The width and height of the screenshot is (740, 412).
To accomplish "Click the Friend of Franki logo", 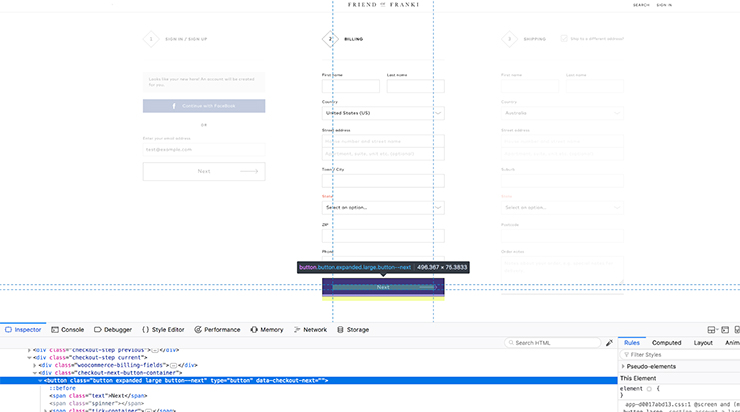I will point(383,5).
